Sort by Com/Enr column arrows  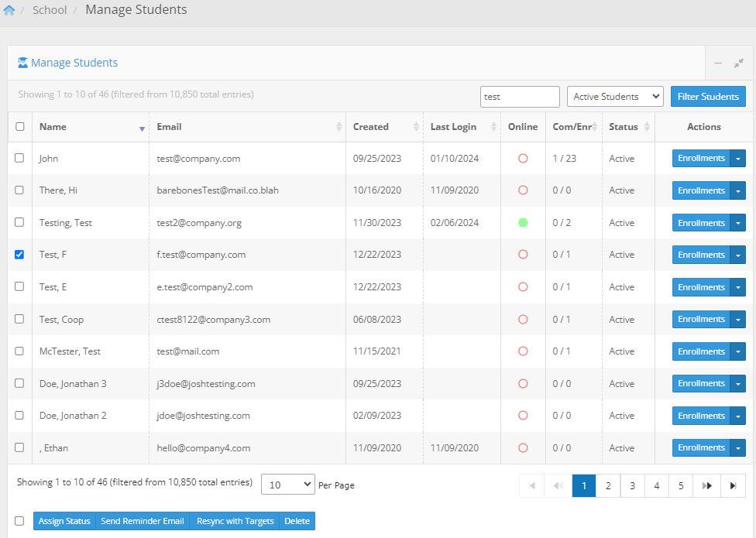594,127
